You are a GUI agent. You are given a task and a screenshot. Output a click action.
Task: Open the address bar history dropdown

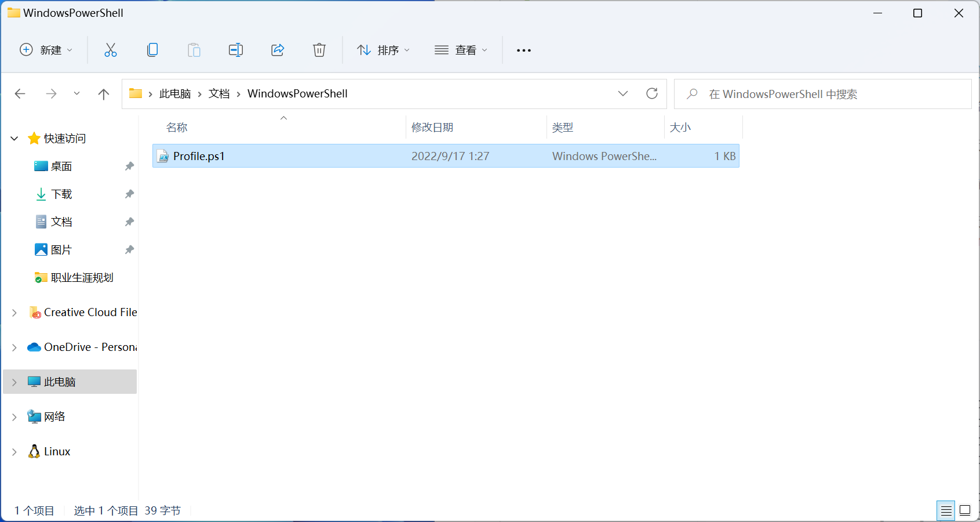pyautogui.click(x=623, y=94)
